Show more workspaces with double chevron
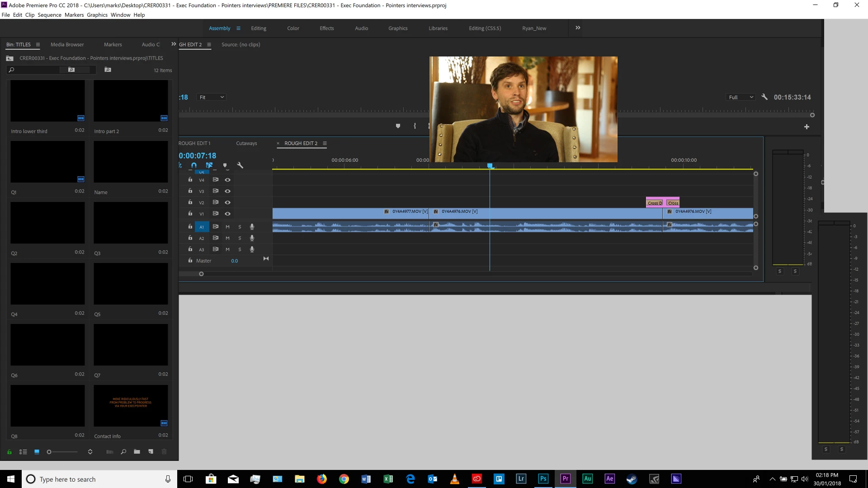 [x=578, y=28]
